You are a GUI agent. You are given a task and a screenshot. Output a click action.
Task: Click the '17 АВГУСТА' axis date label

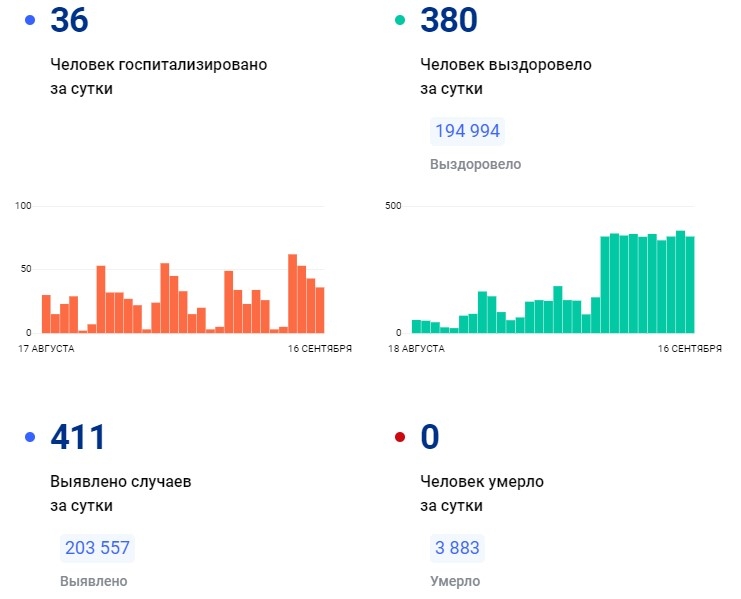pyautogui.click(x=47, y=349)
